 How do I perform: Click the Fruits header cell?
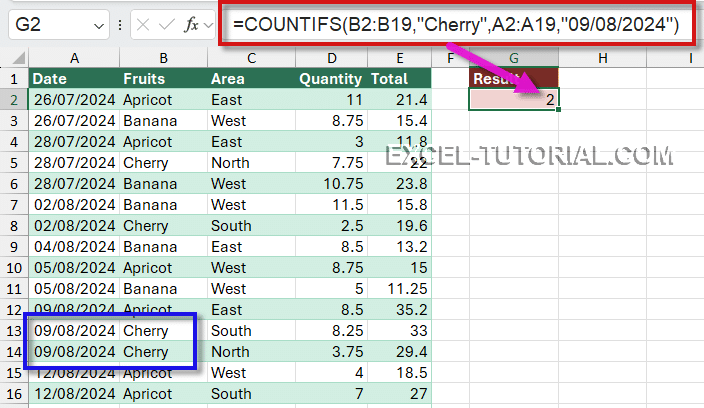point(163,79)
